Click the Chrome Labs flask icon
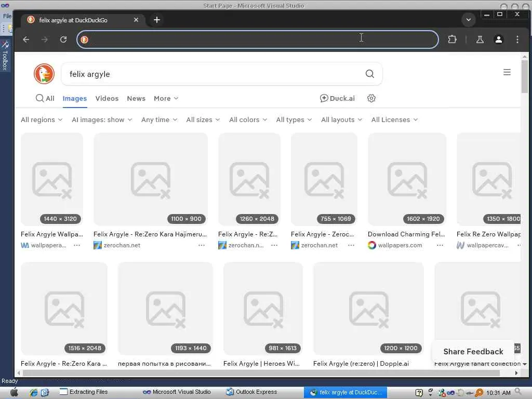Viewport: 532px width, 399px height. [x=480, y=39]
